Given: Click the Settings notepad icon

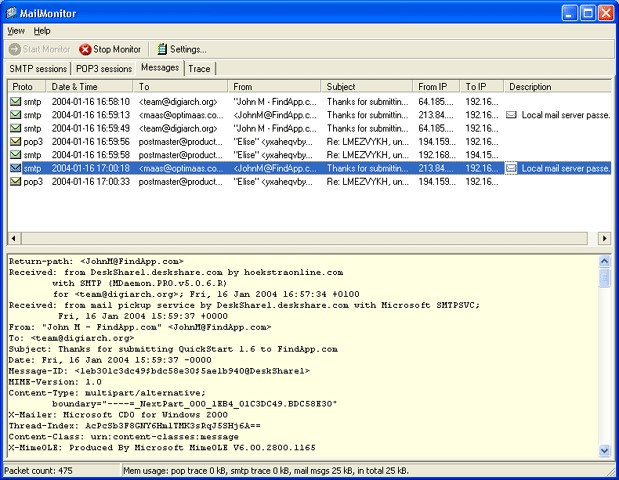Looking at the screenshot, I should [x=162, y=49].
